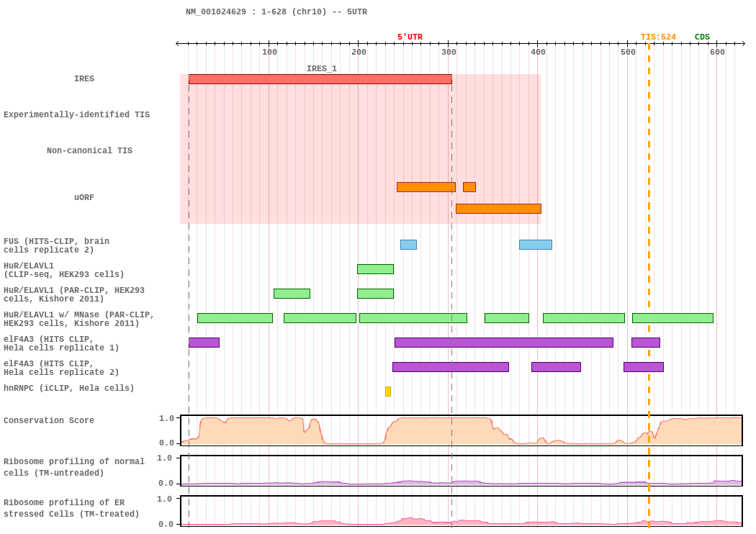756x534 pixels.
Task: Click the lower-row uORF bar spanning 300 to 400
Action: pyautogui.click(x=498, y=209)
